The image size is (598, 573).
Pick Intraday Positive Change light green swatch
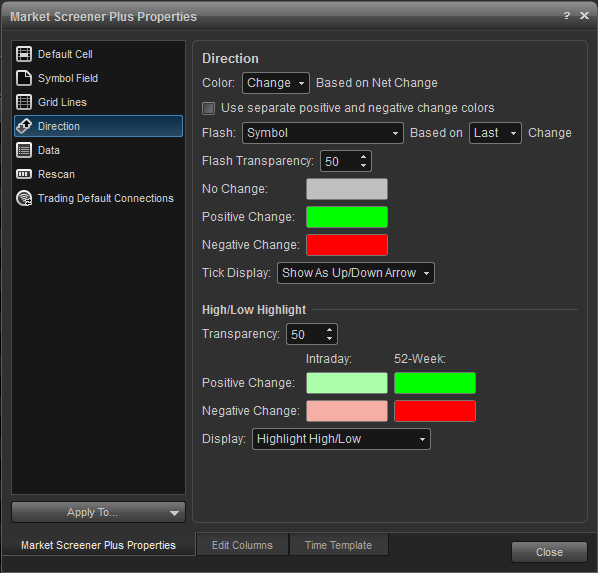(x=347, y=383)
